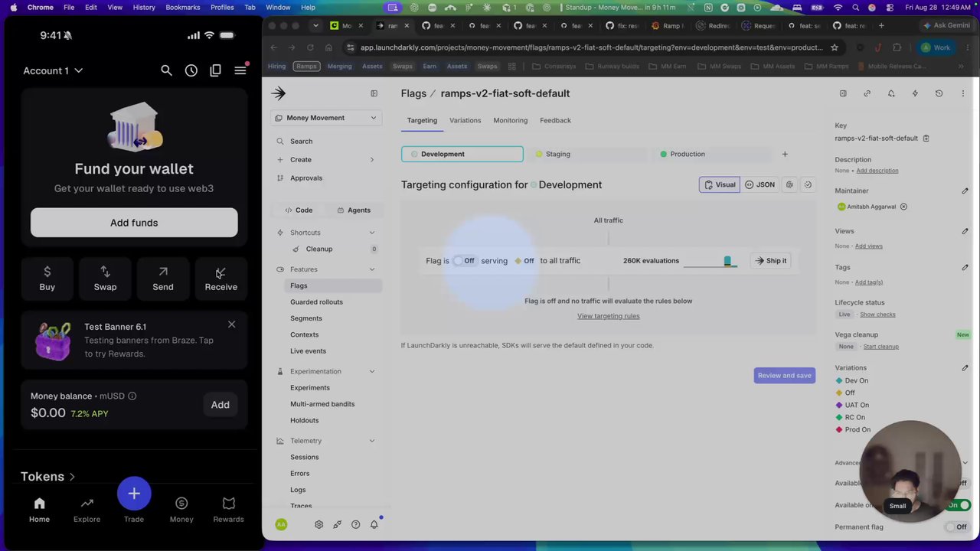980x551 pixels.
Task: Open search in the wallet app header
Action: (166, 70)
